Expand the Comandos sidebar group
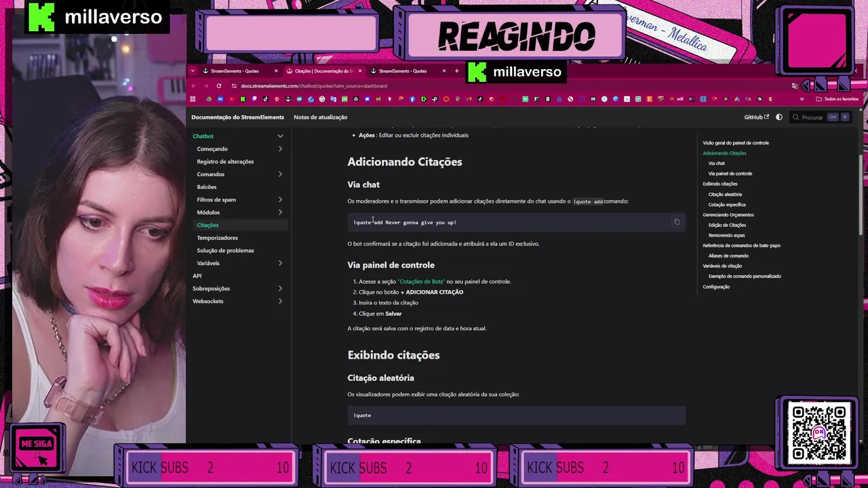 (280, 174)
